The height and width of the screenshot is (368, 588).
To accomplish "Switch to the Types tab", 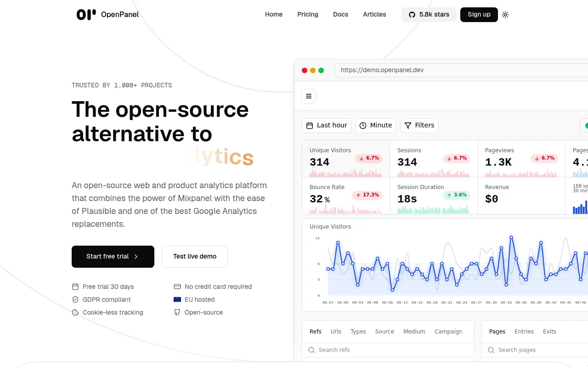I will point(358,332).
